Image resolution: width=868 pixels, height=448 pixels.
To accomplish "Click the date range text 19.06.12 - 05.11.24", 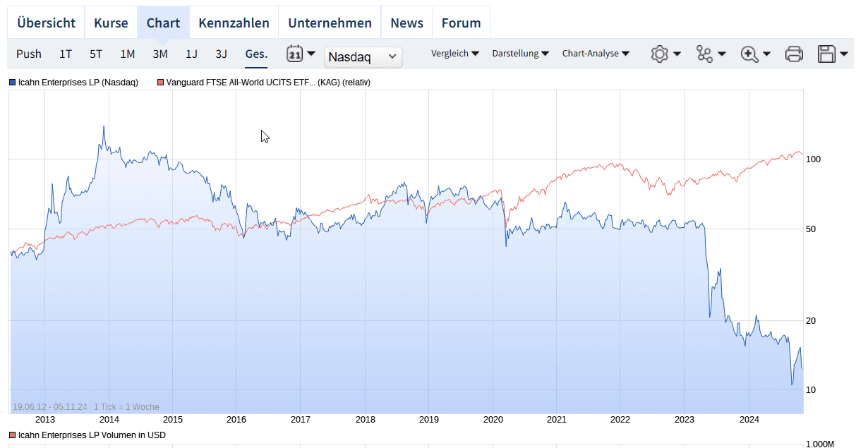I will (x=49, y=407).
